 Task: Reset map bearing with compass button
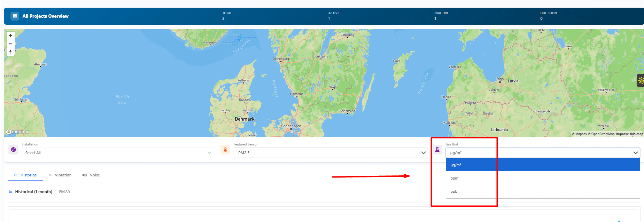point(10,52)
